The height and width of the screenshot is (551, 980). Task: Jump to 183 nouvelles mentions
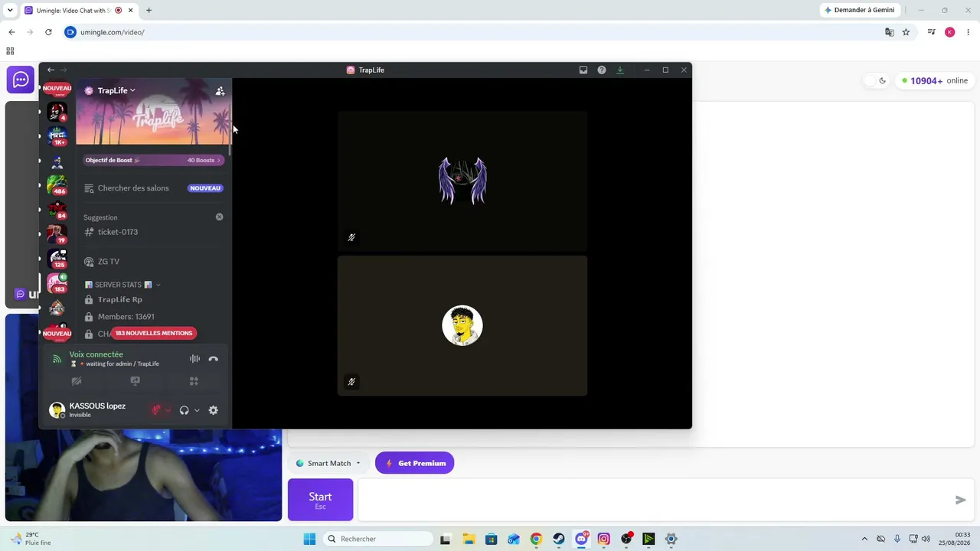pyautogui.click(x=154, y=333)
